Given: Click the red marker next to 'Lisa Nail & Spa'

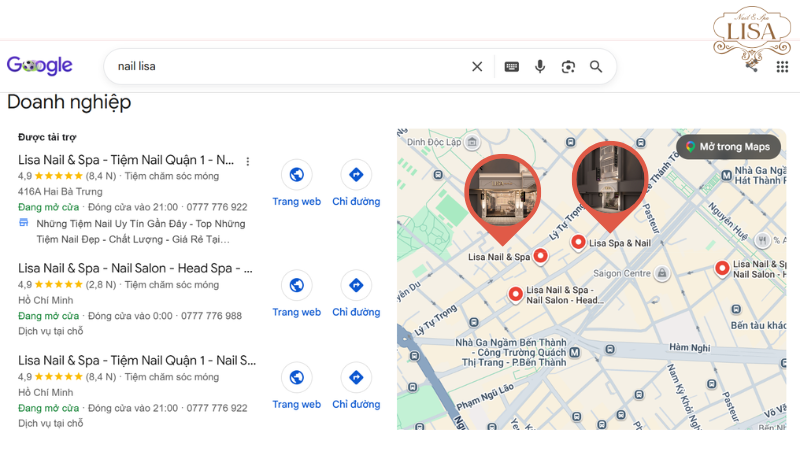Looking at the screenshot, I should (540, 256).
